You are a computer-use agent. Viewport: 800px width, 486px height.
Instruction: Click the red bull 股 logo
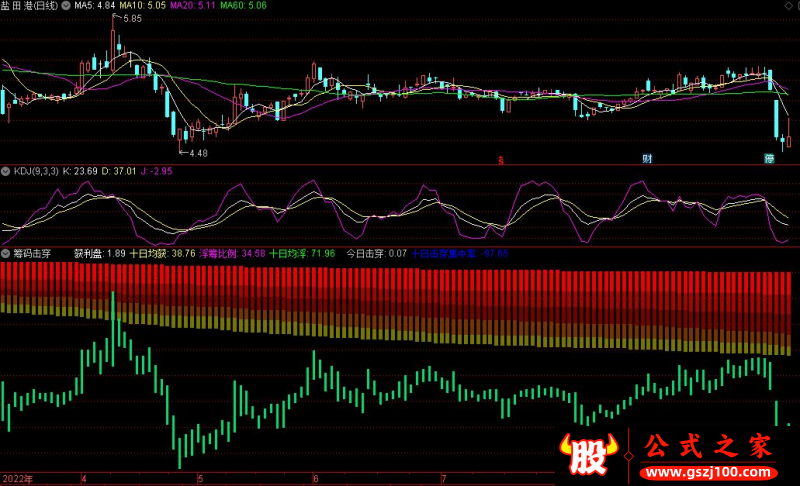coord(590,455)
